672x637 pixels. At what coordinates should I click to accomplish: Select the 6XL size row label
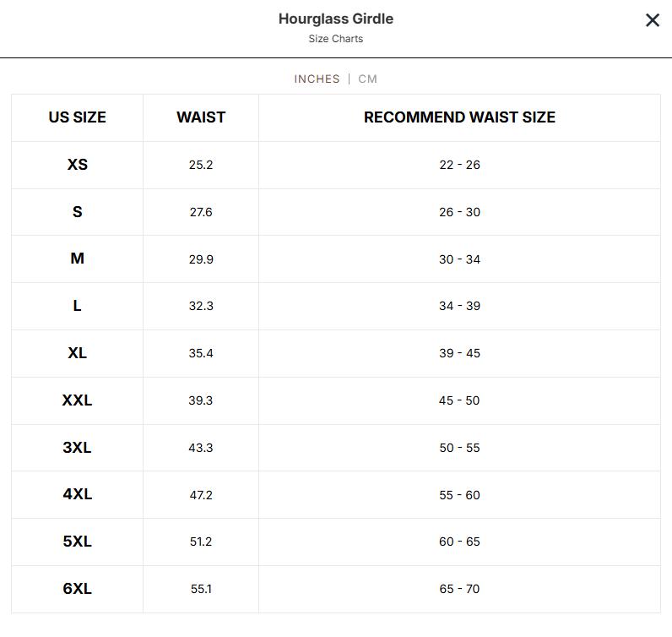click(77, 589)
